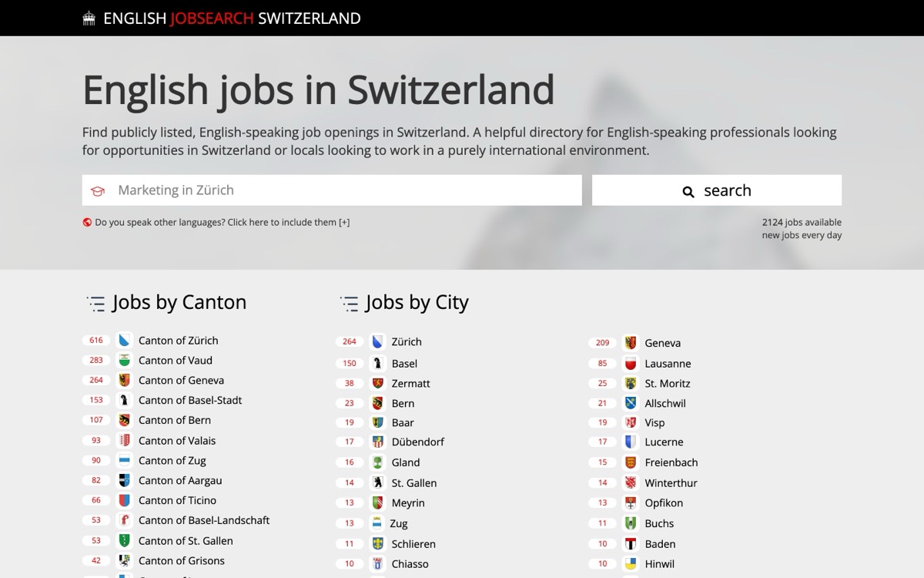Click Canton of St. Gallen crest icon
This screenshot has height=578, width=924.
tap(124, 540)
